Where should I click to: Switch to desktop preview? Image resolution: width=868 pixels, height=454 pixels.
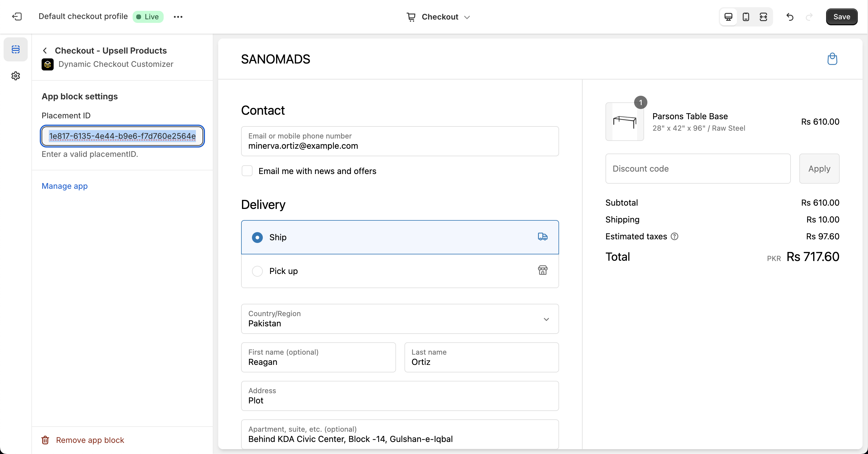coord(728,17)
